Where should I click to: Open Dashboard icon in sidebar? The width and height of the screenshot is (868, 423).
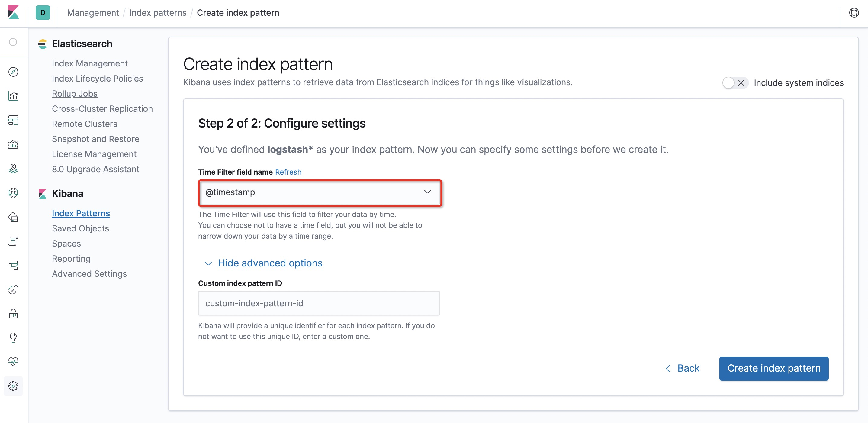pos(13,120)
